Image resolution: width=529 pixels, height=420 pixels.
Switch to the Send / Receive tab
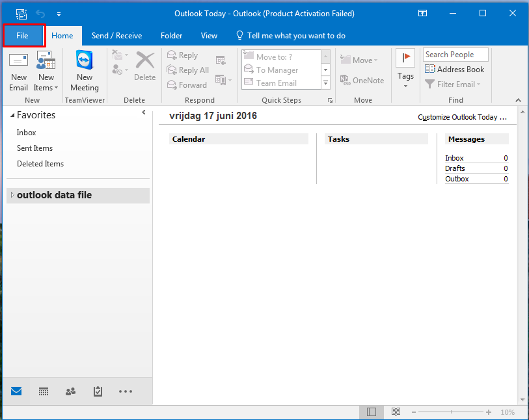[116, 36]
